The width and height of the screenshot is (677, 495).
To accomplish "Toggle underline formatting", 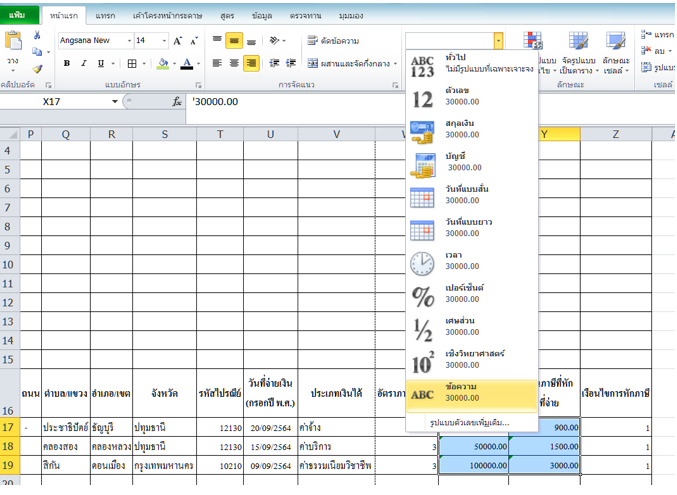I will pos(101,63).
